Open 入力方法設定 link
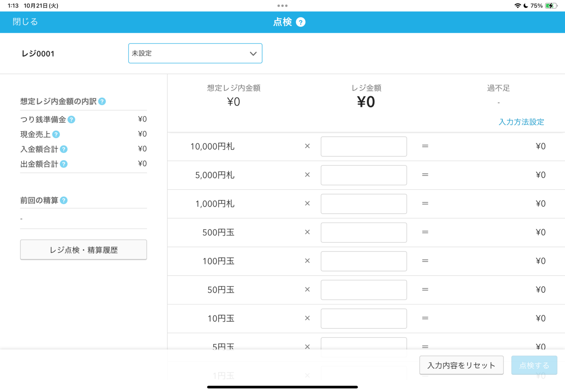This screenshot has height=392, width=565. pyautogui.click(x=521, y=122)
